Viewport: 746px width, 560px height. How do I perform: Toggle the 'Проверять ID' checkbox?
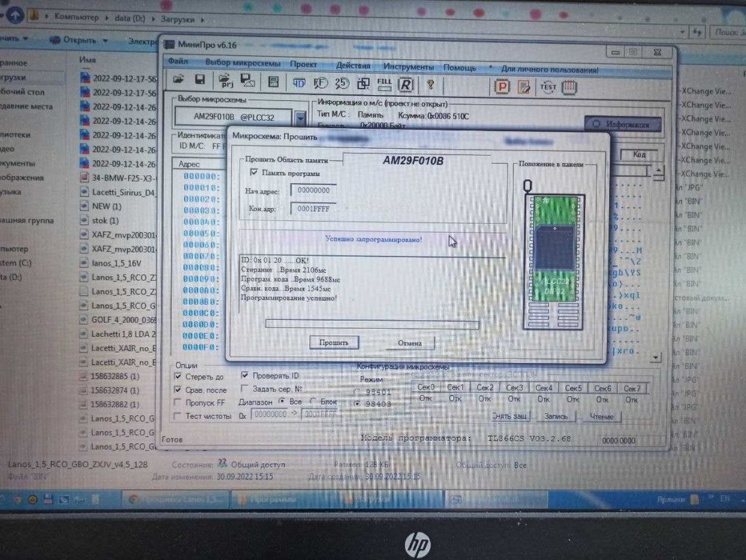click(245, 375)
